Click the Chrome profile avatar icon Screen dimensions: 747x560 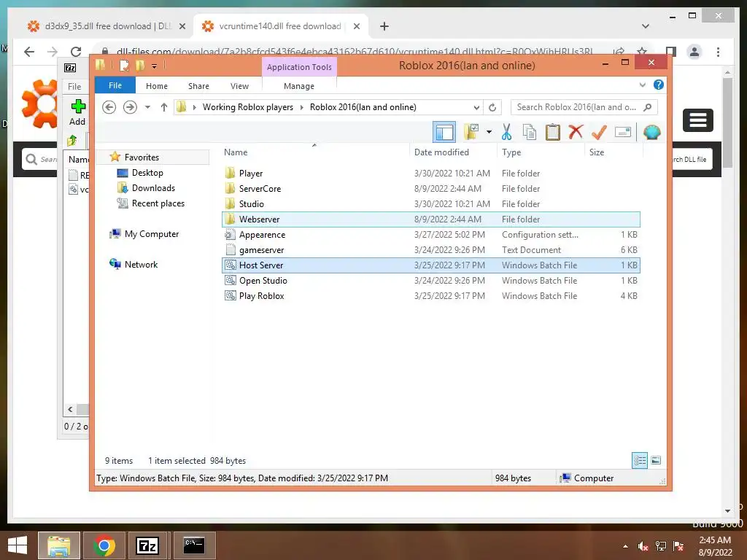694,52
